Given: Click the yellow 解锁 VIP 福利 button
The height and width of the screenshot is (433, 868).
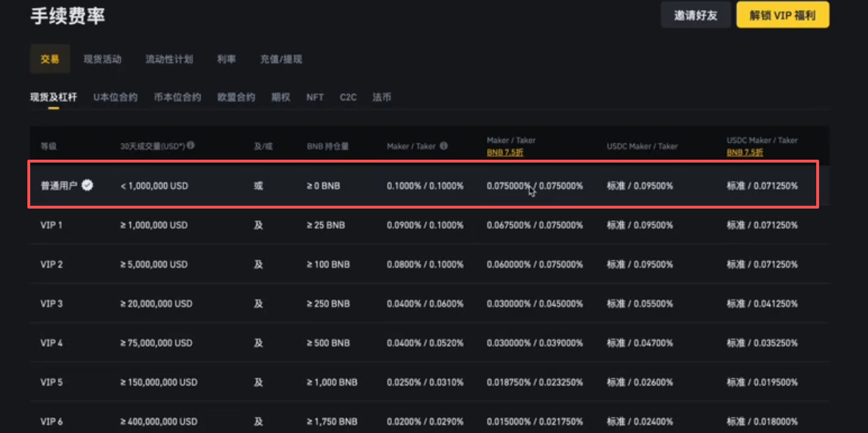Looking at the screenshot, I should coord(782,15).
